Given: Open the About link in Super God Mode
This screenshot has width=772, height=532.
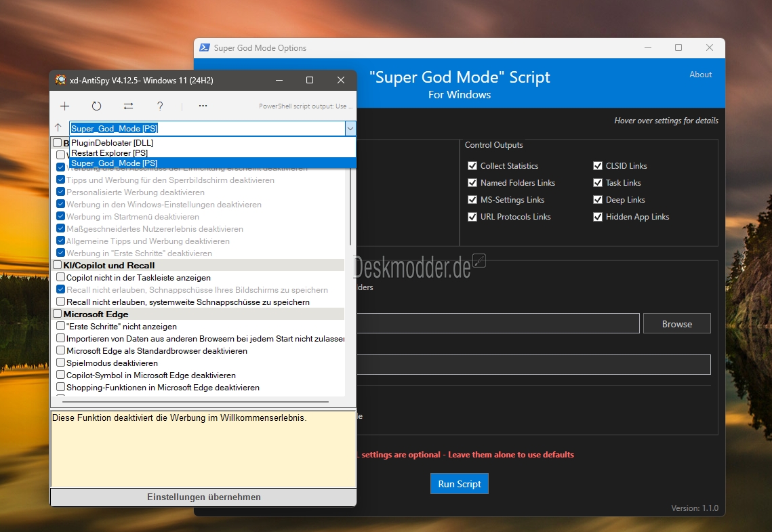Looking at the screenshot, I should tap(701, 75).
